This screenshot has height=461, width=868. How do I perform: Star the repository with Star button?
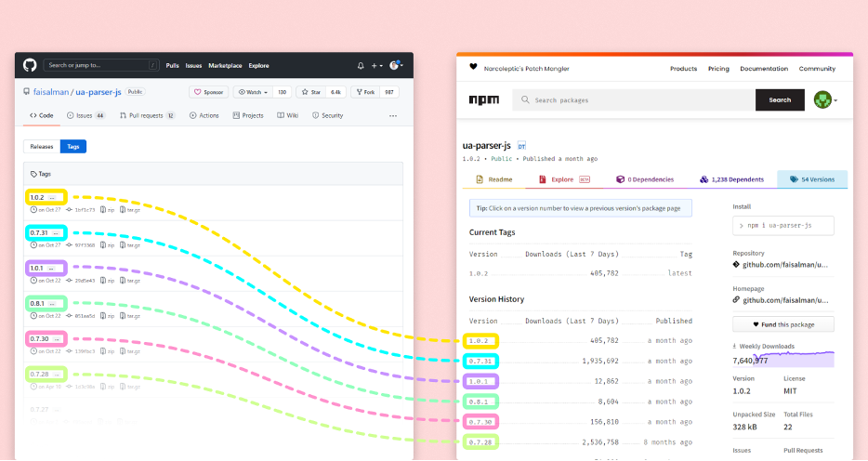[311, 92]
